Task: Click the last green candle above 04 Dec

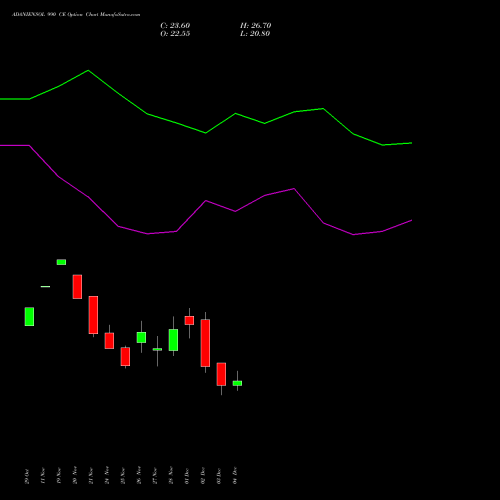Action: click(237, 383)
